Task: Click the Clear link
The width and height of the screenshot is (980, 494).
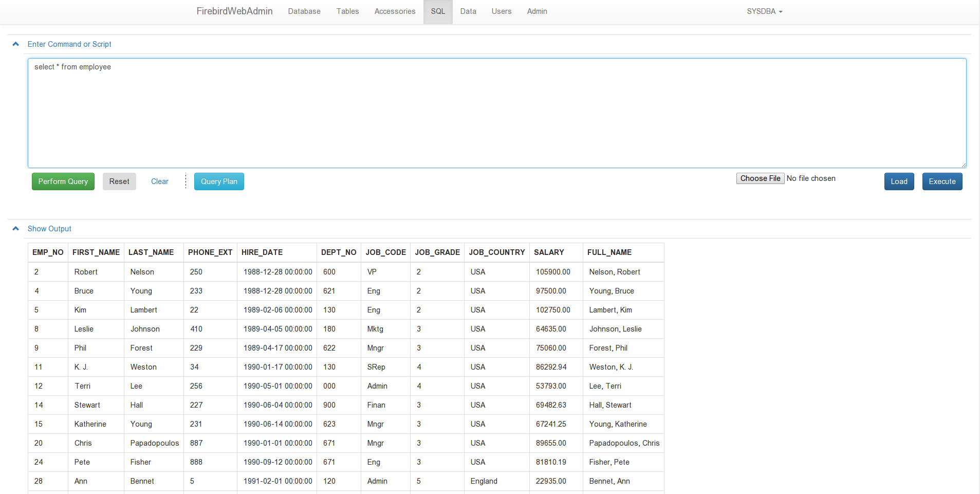Action: [159, 181]
